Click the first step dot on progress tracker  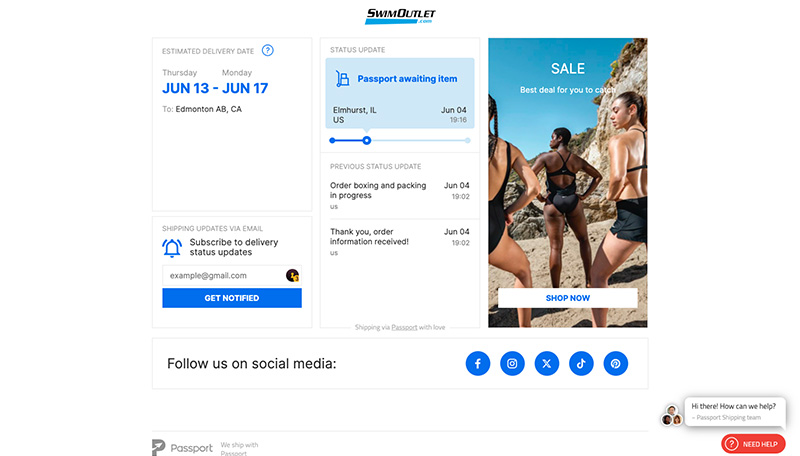(x=332, y=140)
